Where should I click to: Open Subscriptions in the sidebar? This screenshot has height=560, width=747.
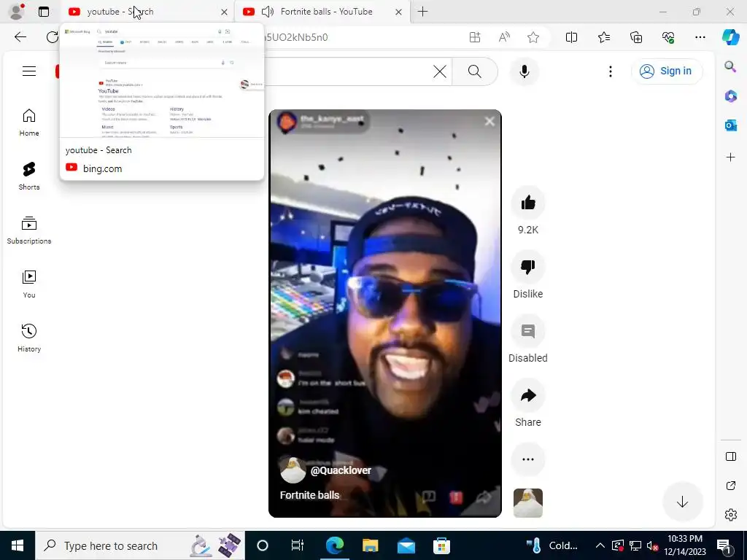(29, 230)
